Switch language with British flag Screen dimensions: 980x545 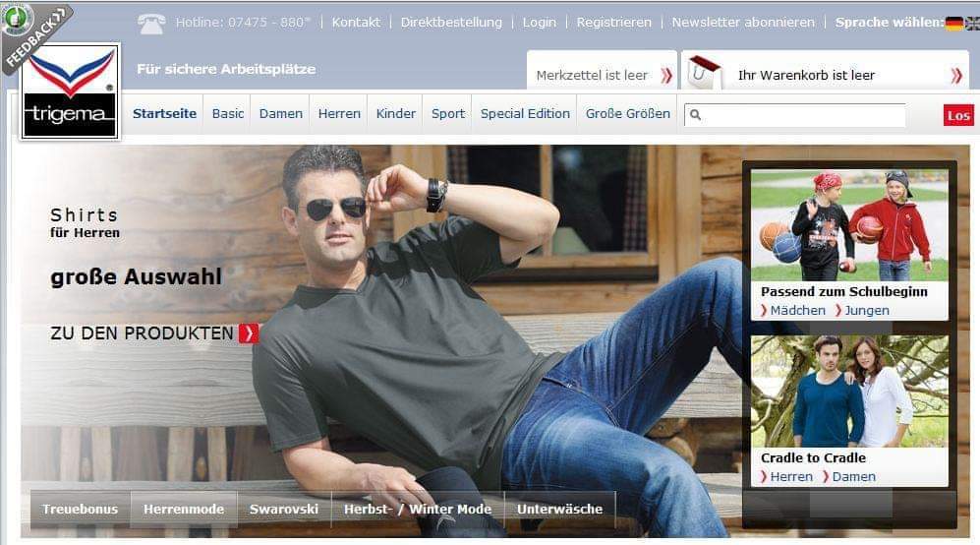click(x=971, y=23)
